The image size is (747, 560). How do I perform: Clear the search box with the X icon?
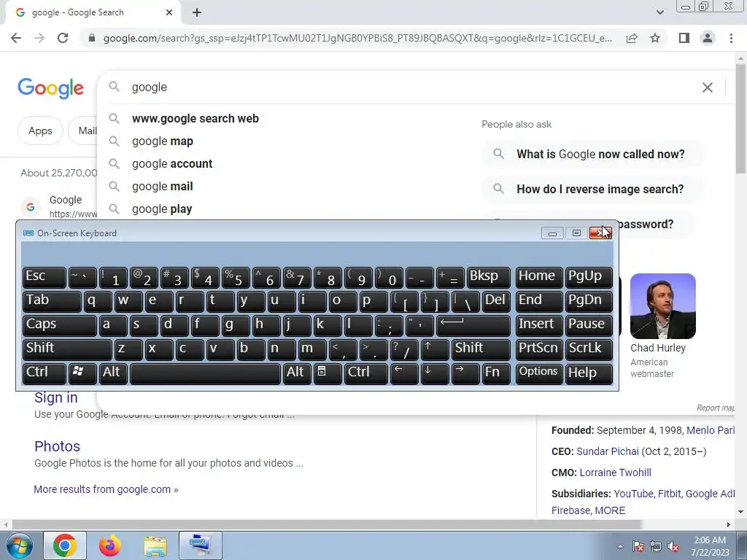click(708, 87)
